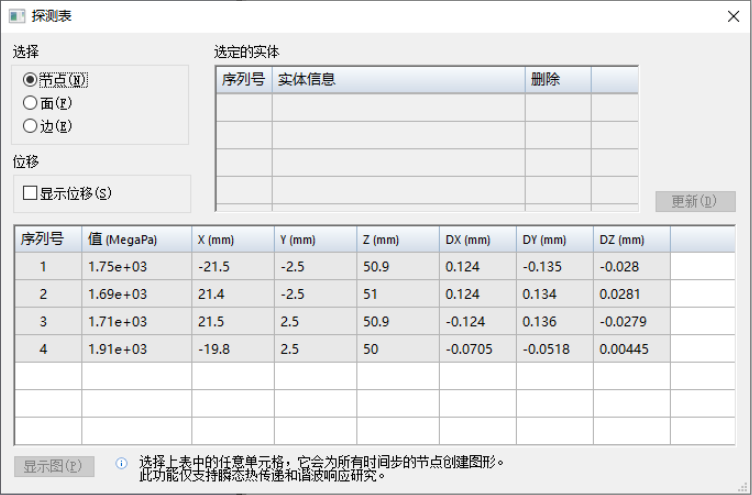The width and height of the screenshot is (752, 495).
Task: Click the X cell -21.5
Action: [233, 267]
